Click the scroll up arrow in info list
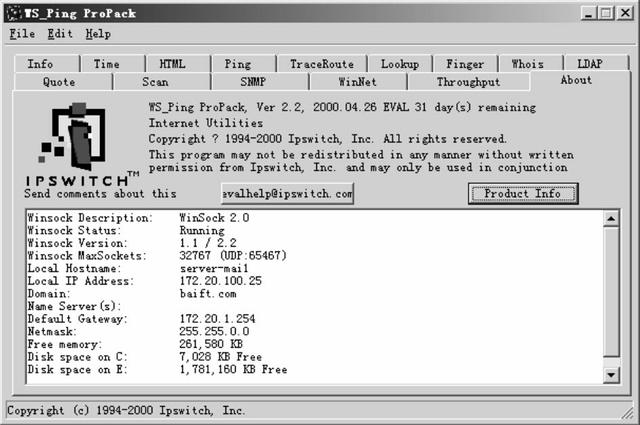 click(611, 219)
